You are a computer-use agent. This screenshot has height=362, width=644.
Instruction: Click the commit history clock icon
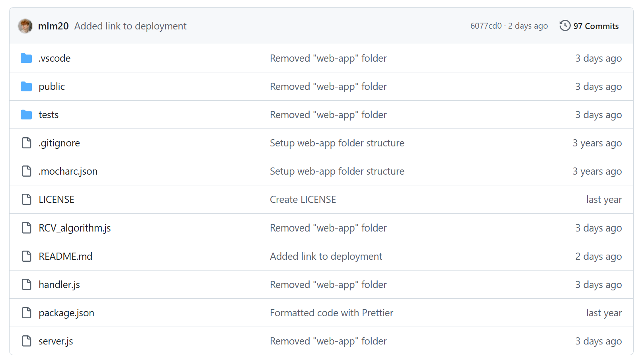tap(565, 26)
